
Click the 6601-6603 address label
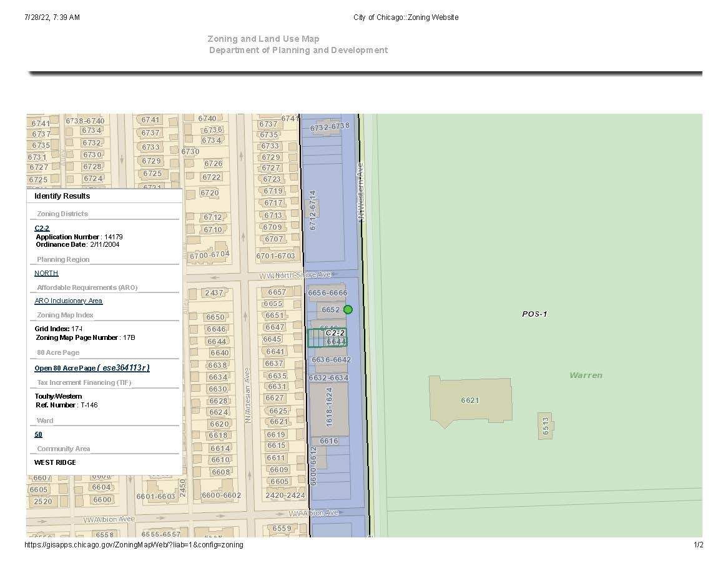click(155, 496)
